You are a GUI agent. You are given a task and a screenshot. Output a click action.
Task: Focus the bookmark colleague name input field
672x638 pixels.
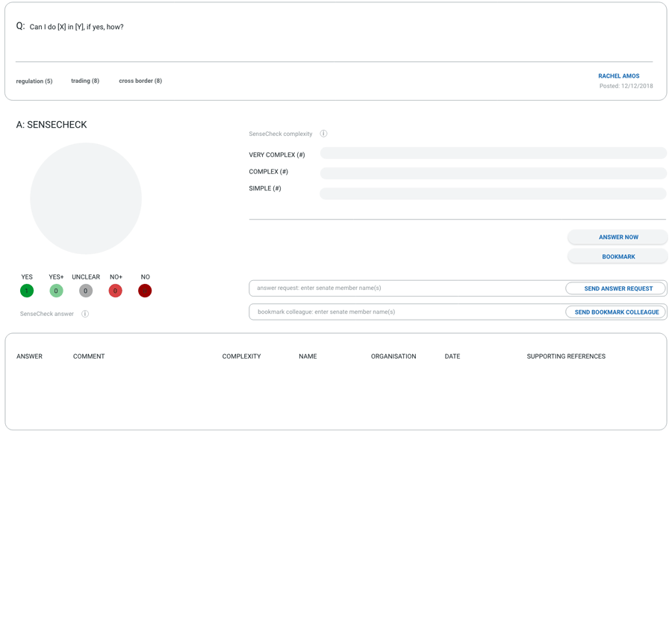coord(407,312)
